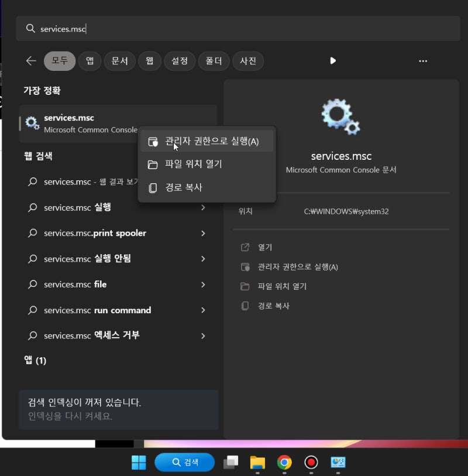Go back with the left arrow button

click(31, 61)
